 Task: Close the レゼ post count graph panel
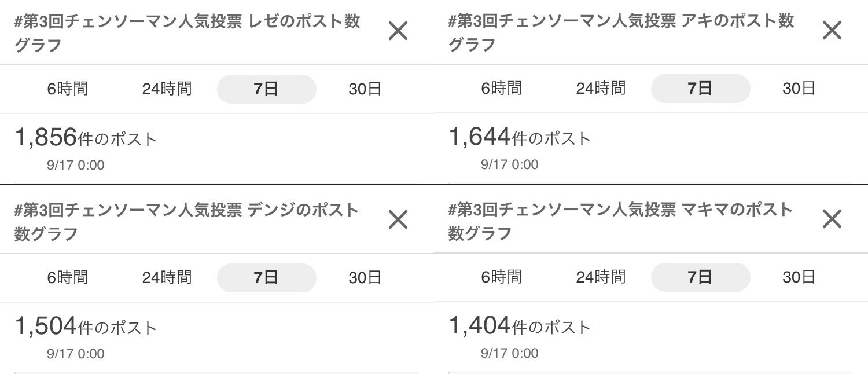click(x=398, y=31)
